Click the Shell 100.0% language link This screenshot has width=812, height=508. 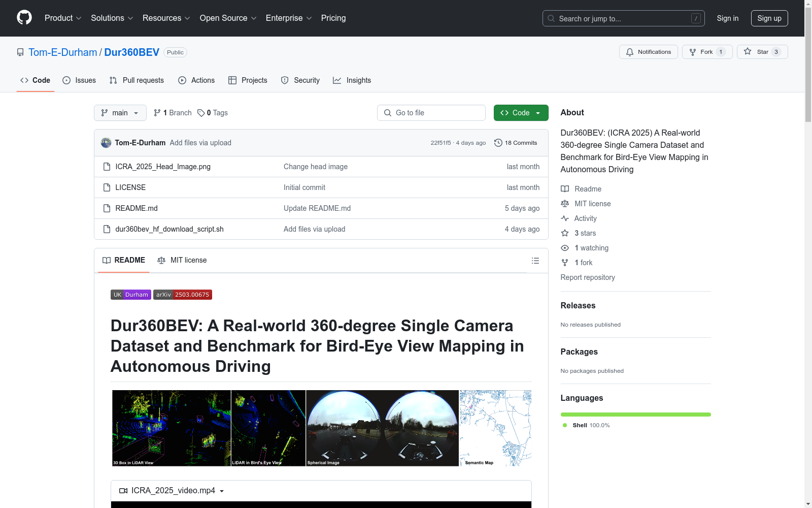586,425
